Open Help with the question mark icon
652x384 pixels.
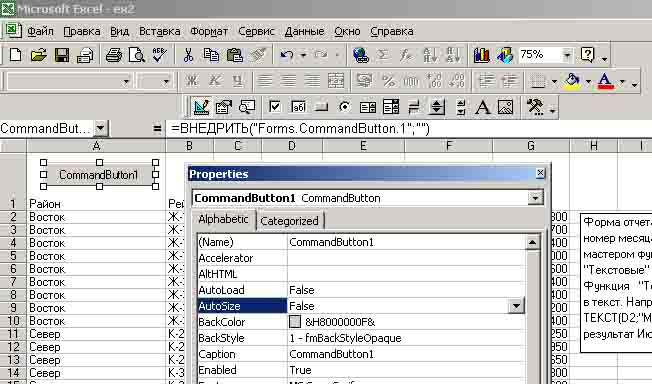[x=588, y=55]
